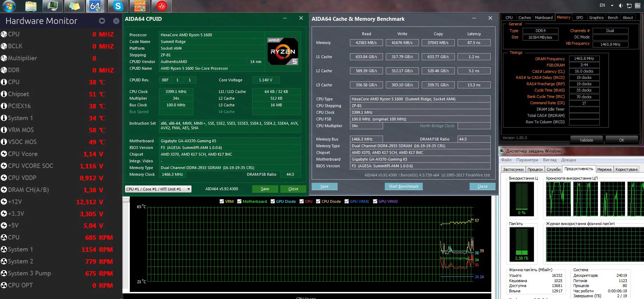The image size is (644, 299).
Task: Open the Параметри menu in Task Manager
Action: pos(527,160)
